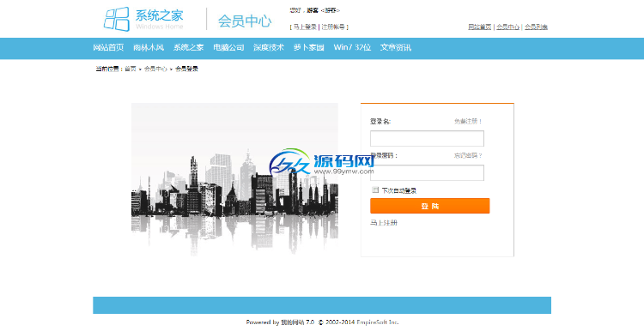Focus the 登录密码 password input field
This screenshot has height=331, width=644.
point(427,172)
